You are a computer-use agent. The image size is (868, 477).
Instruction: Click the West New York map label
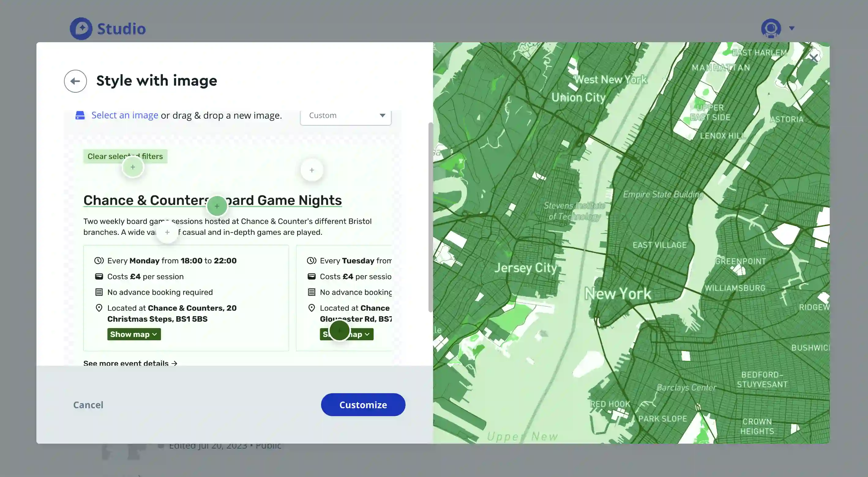(610, 80)
